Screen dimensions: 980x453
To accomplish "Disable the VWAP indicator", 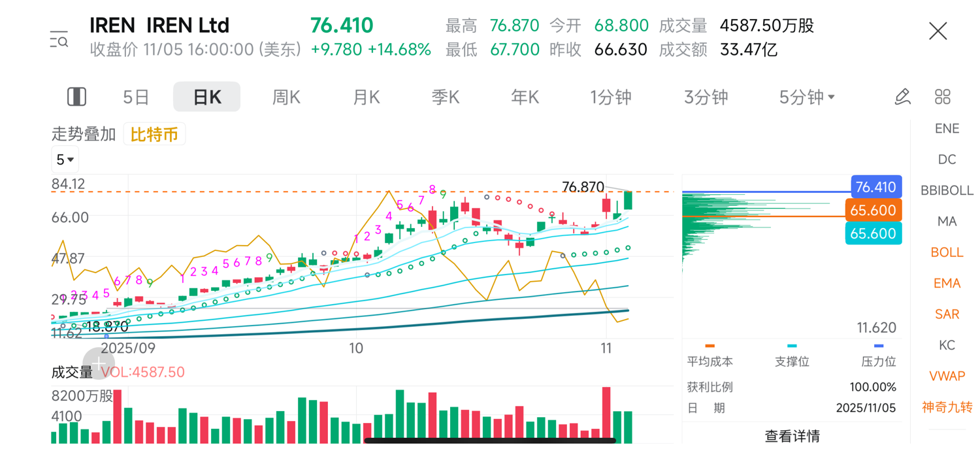I will pyautogui.click(x=947, y=376).
